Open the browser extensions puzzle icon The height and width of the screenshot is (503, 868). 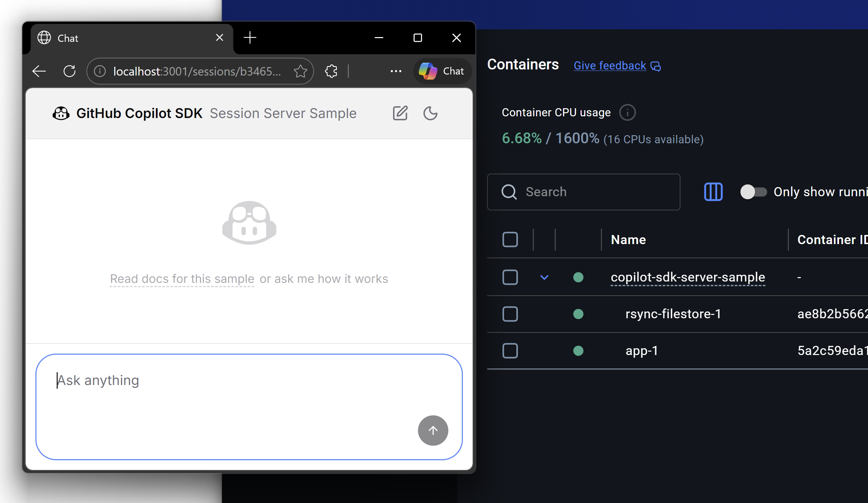click(331, 71)
